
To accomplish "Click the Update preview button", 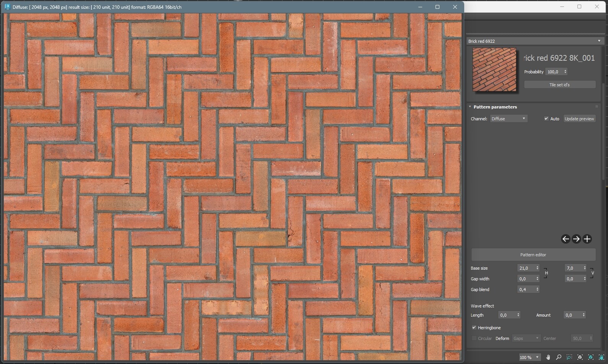I will tap(579, 119).
